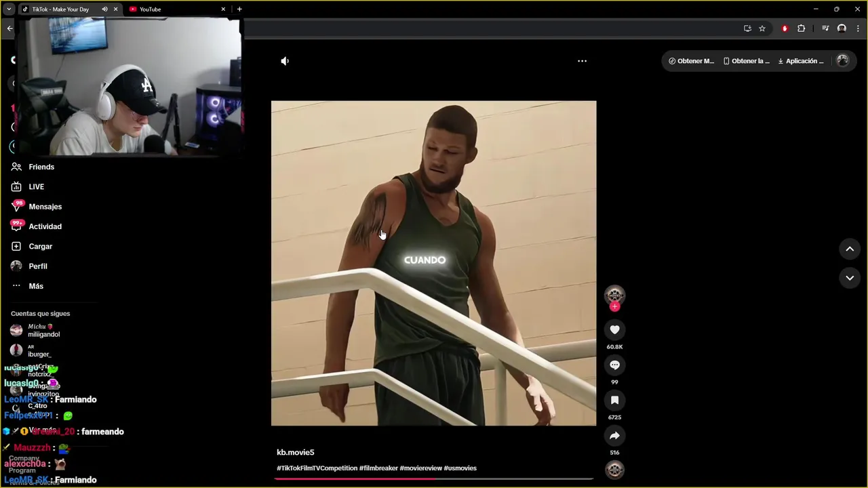
Task: Open the kb.movie5 username link
Action: pos(296,452)
